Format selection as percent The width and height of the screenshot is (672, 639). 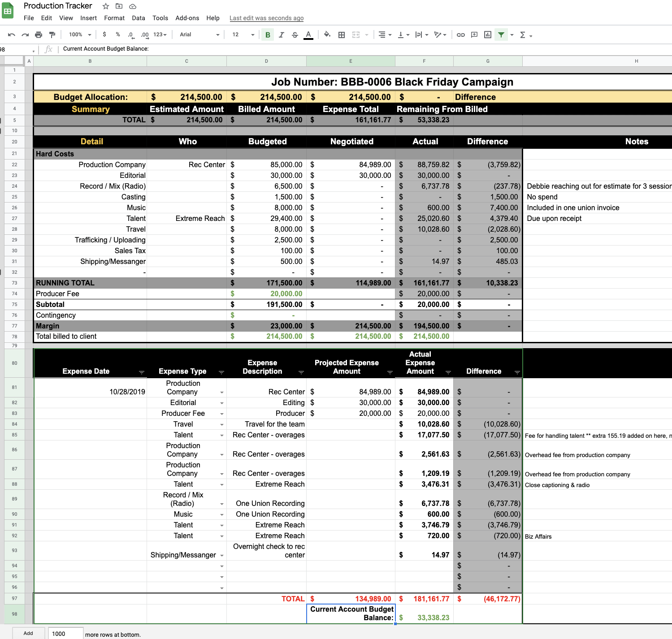click(x=118, y=35)
